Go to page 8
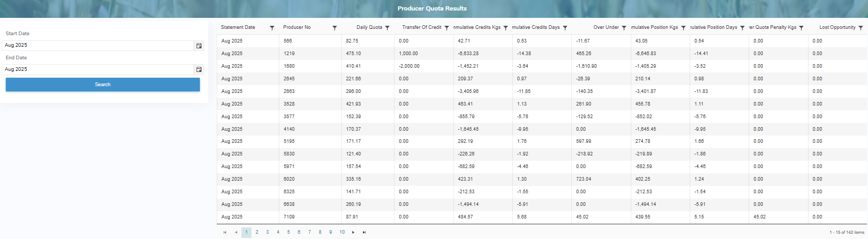868x239 pixels. coord(320,232)
